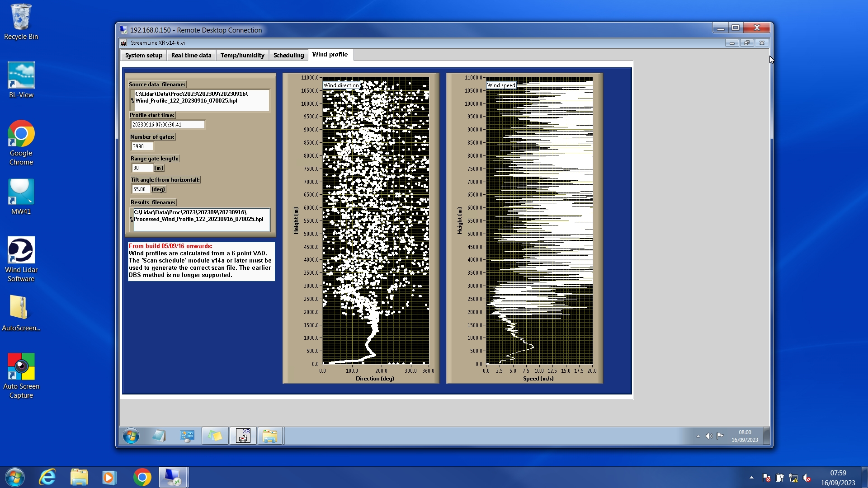
Task: Click the Number of gates field
Action: point(142,146)
